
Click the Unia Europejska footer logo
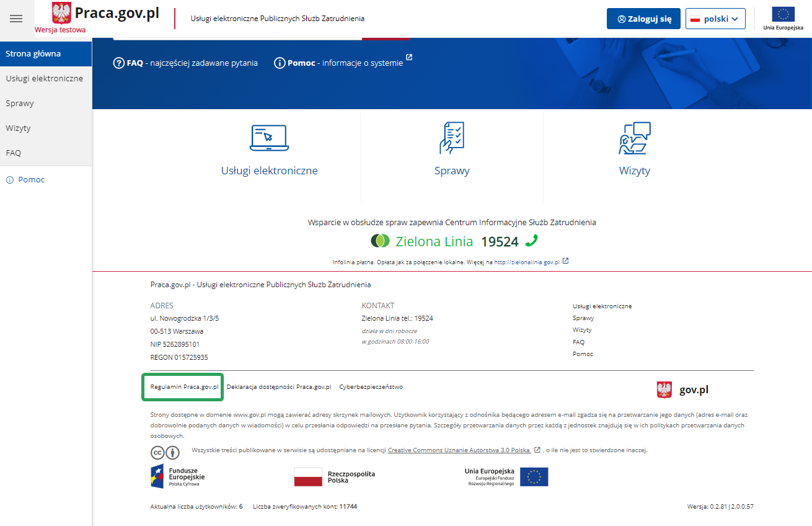point(506,477)
